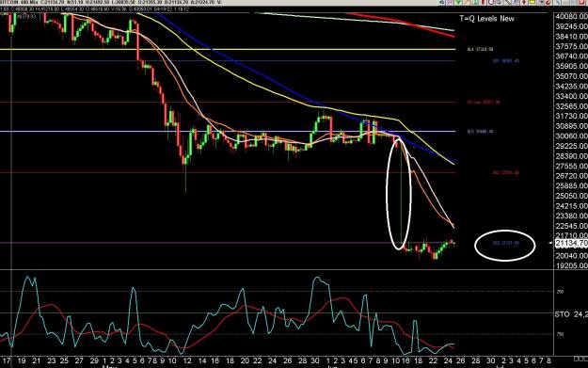Screen dimensions: 588x368
Task: Click price axis value 24215.00
Action: pos(571,206)
